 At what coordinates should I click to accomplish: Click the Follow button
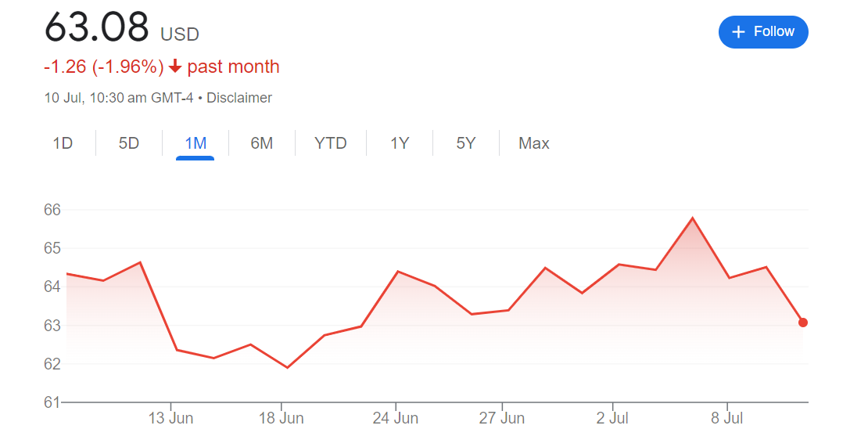[763, 32]
